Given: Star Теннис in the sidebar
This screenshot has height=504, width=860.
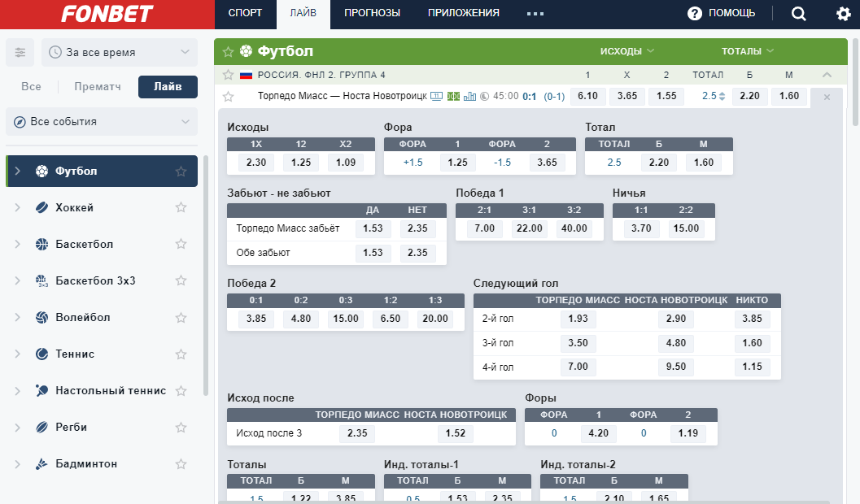Looking at the screenshot, I should click(181, 354).
